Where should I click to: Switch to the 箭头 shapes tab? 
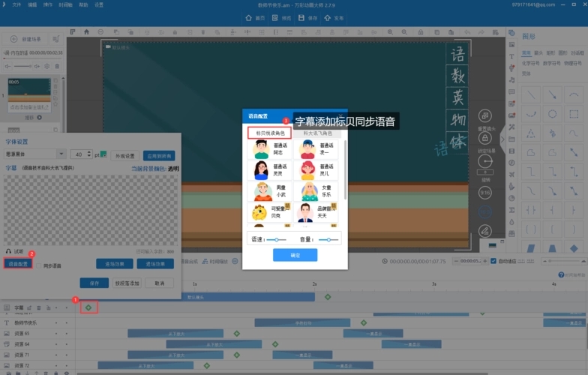(538, 52)
